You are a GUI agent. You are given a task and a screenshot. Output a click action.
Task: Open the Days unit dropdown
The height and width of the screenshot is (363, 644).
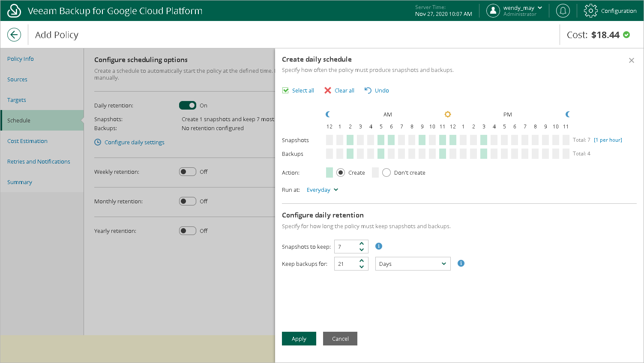tap(413, 264)
